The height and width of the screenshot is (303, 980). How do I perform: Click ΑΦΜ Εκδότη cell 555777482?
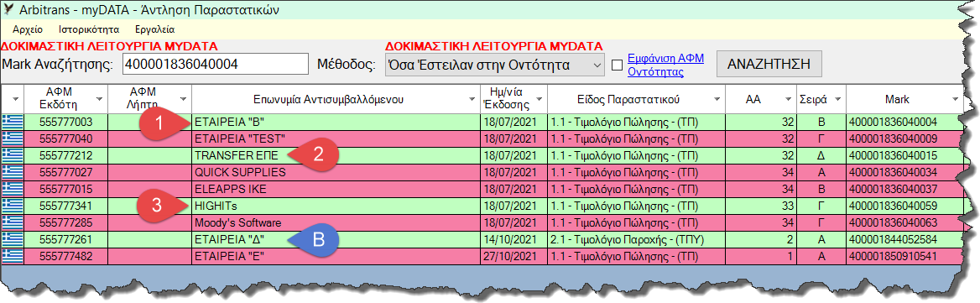(x=65, y=256)
